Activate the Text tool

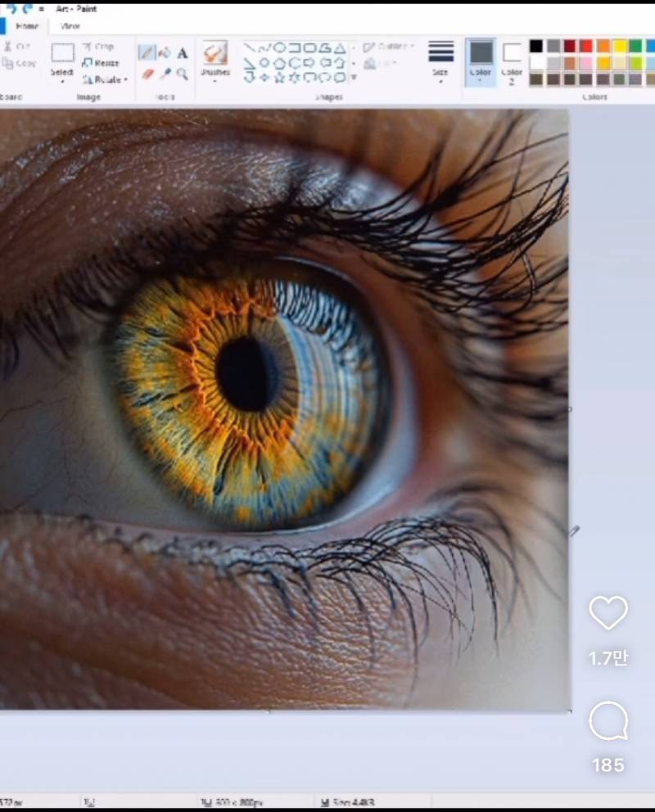pos(183,53)
